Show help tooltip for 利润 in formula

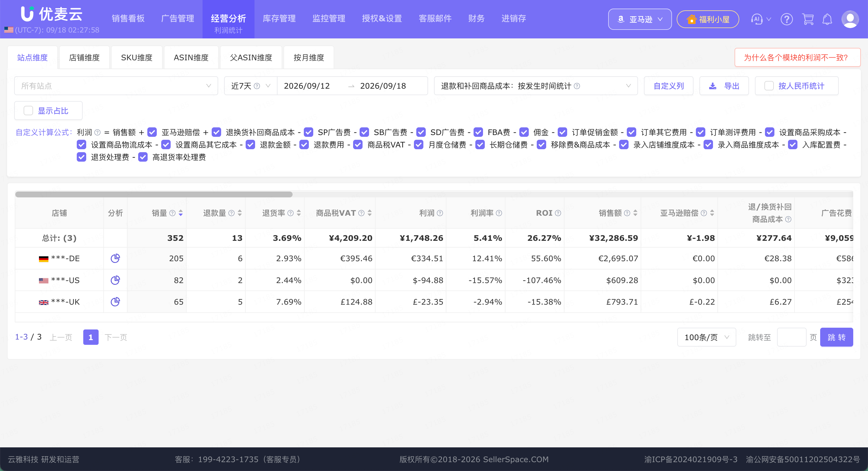[x=97, y=132]
